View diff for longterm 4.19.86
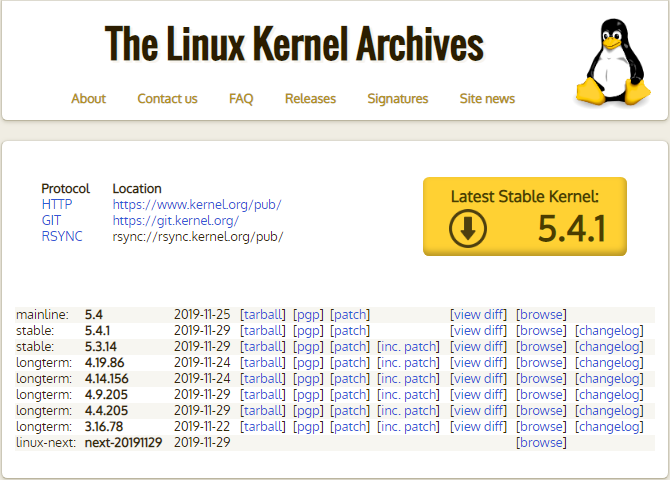The width and height of the screenshot is (670, 480). coord(478,362)
